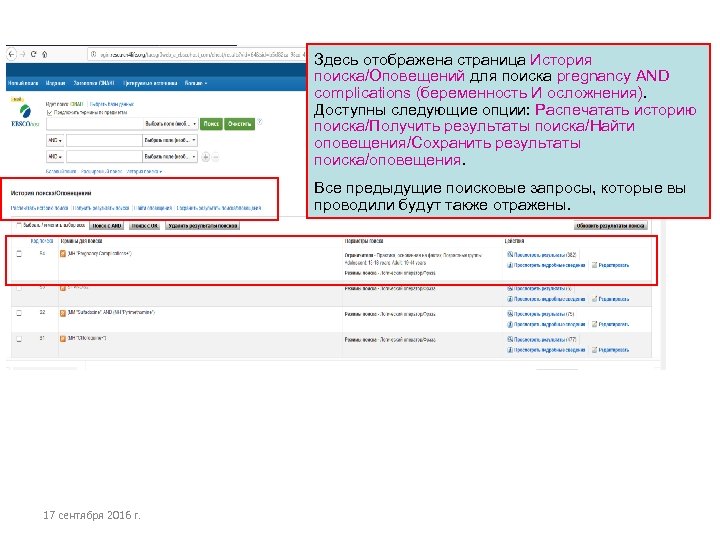
Task: Click the browser forward arrow
Action: [x=23, y=54]
